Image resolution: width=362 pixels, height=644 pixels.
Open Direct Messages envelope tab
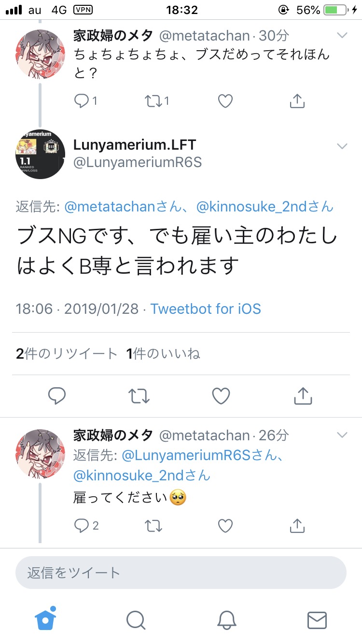(x=317, y=619)
